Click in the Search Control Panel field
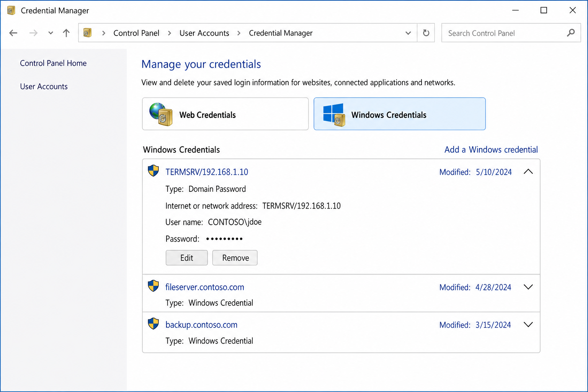The height and width of the screenshot is (392, 588). [x=511, y=33]
